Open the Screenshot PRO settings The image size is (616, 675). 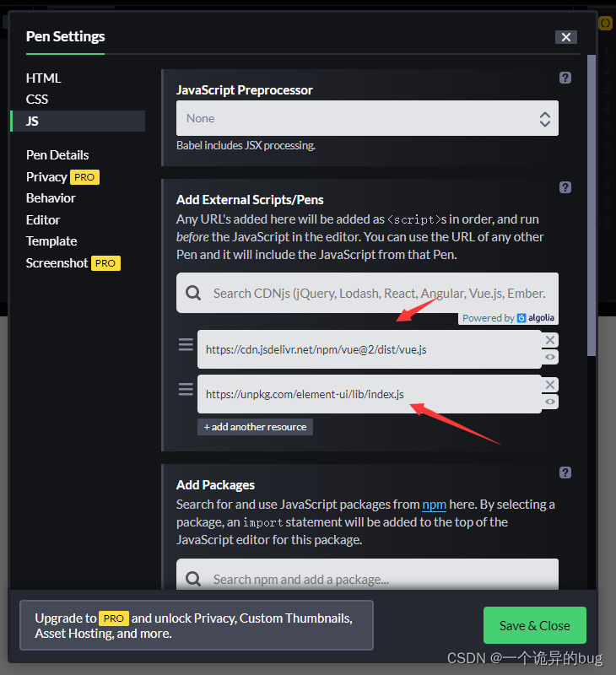point(73,263)
